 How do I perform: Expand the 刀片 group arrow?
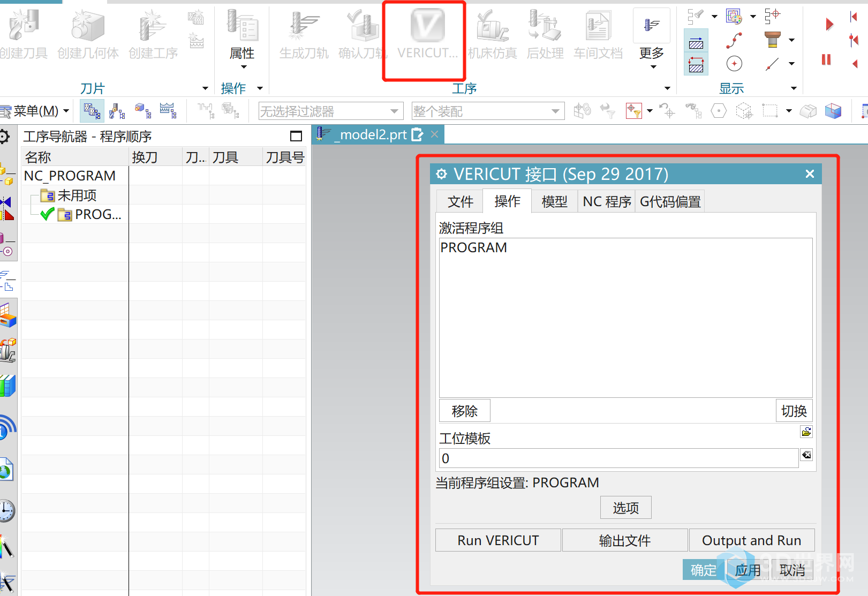tap(205, 88)
